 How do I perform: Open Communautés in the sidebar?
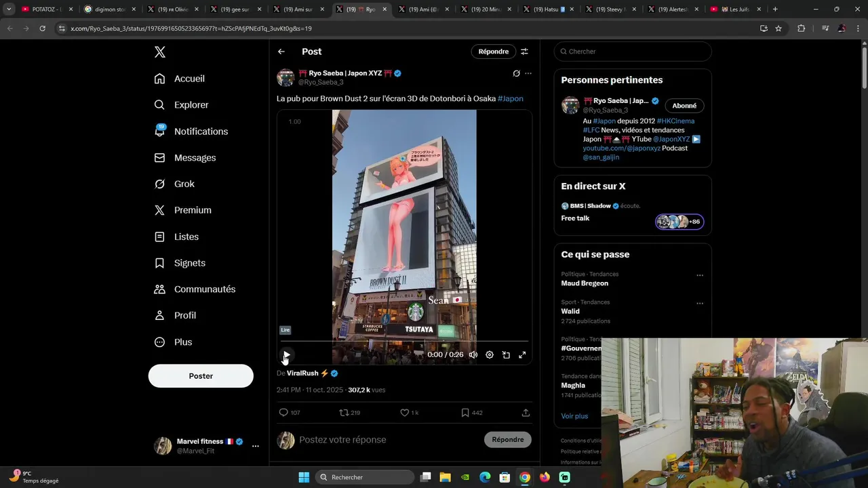(195, 289)
